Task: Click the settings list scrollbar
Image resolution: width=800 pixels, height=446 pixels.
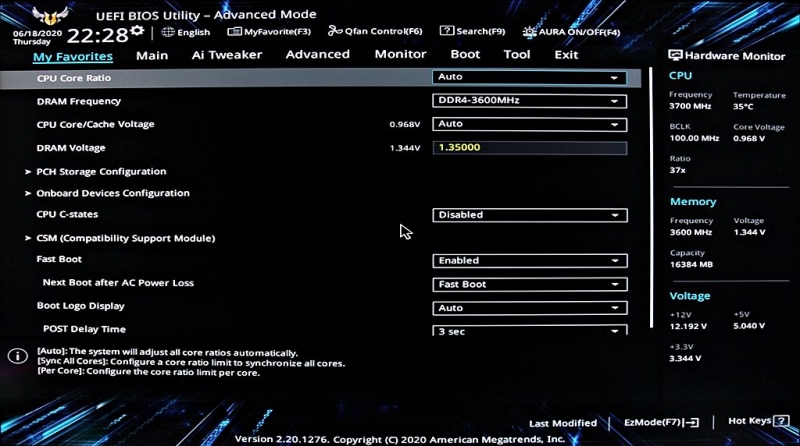Action: tap(651, 197)
